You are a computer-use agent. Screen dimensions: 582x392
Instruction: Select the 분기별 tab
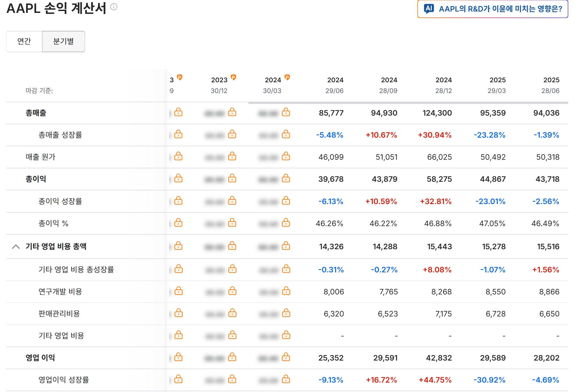coord(63,41)
